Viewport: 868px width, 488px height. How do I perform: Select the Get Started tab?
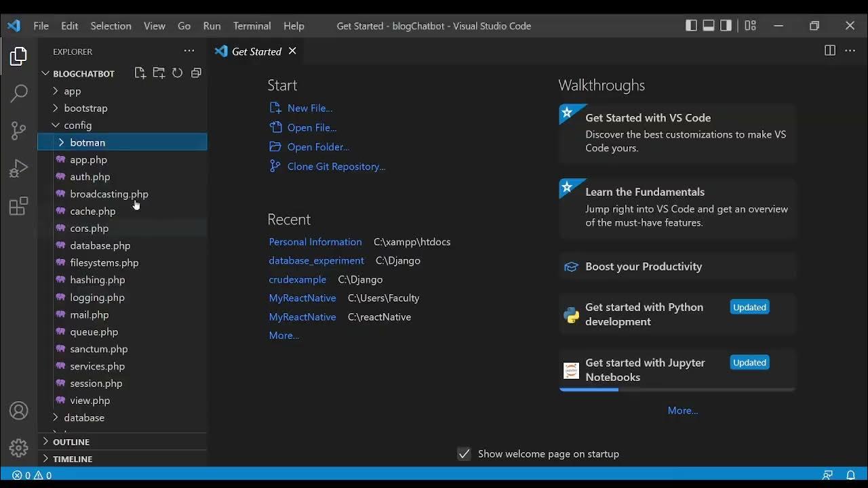(256, 52)
